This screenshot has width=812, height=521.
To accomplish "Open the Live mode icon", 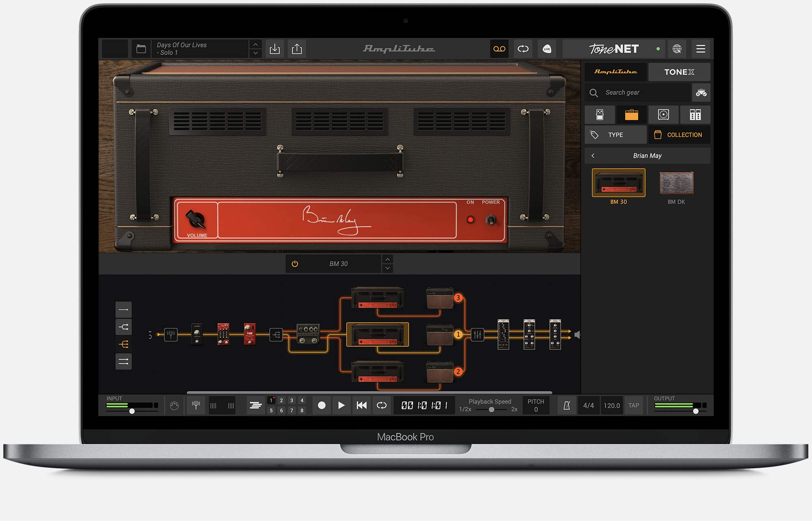I will (x=547, y=49).
